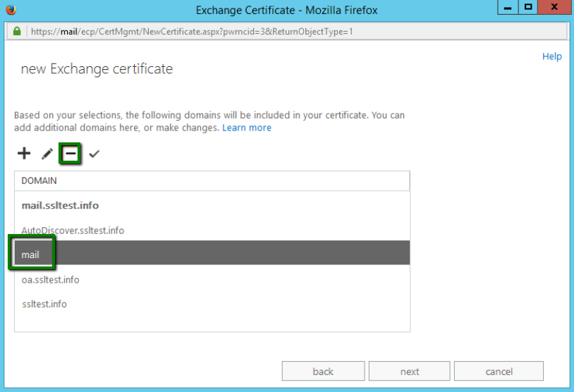
Task: Open the Learn more link
Action: pyautogui.click(x=247, y=128)
